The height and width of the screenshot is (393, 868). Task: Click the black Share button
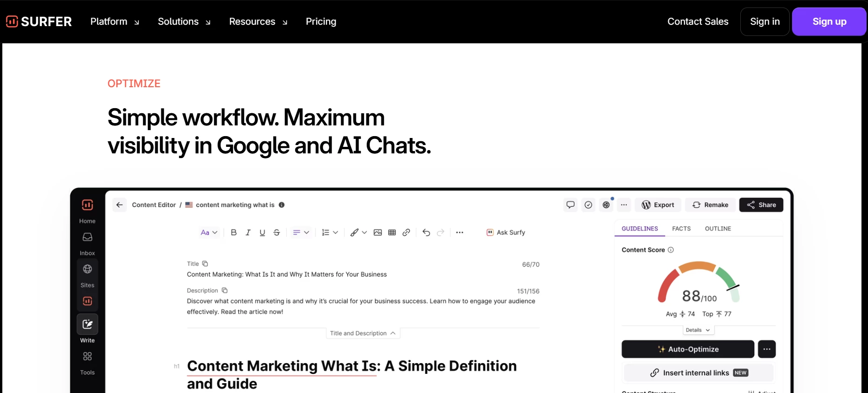[x=761, y=205]
